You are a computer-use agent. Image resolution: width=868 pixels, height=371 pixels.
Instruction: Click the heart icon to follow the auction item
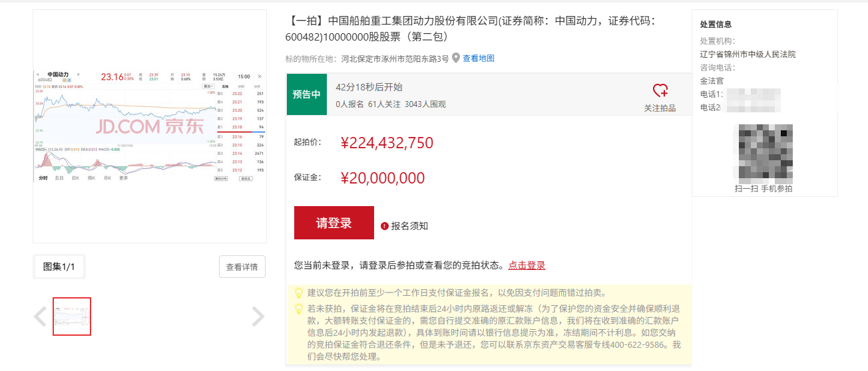point(660,90)
